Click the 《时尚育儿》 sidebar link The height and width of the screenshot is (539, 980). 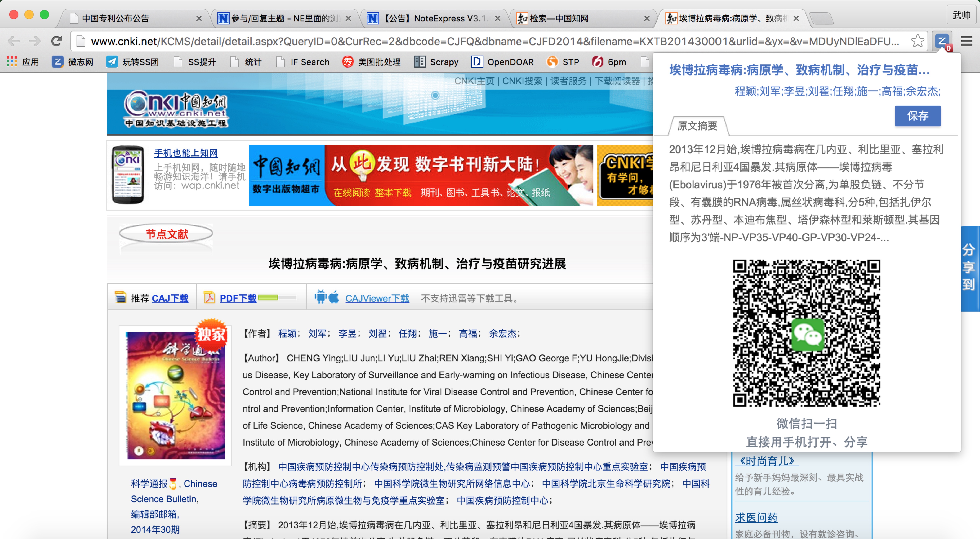(x=767, y=461)
